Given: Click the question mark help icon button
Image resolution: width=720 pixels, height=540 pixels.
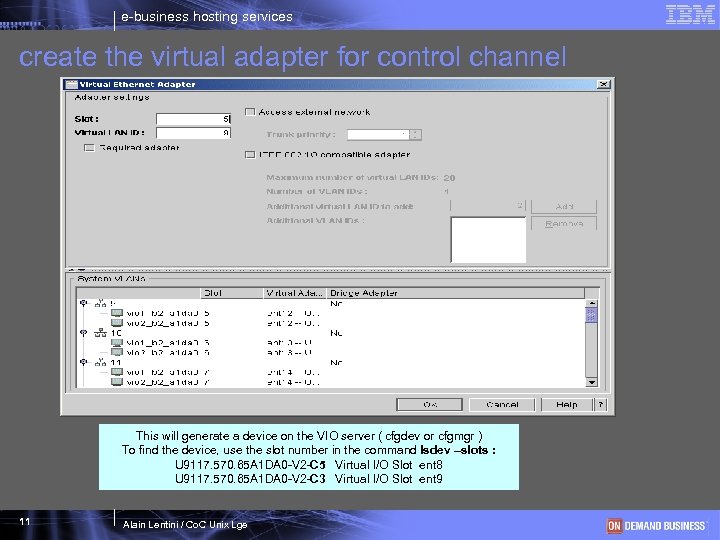Looking at the screenshot, I should (x=601, y=405).
